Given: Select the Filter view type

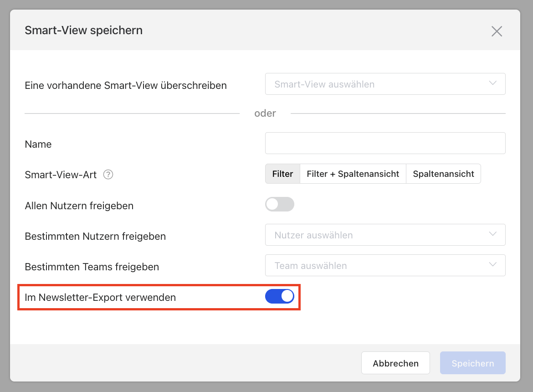Looking at the screenshot, I should coord(282,174).
